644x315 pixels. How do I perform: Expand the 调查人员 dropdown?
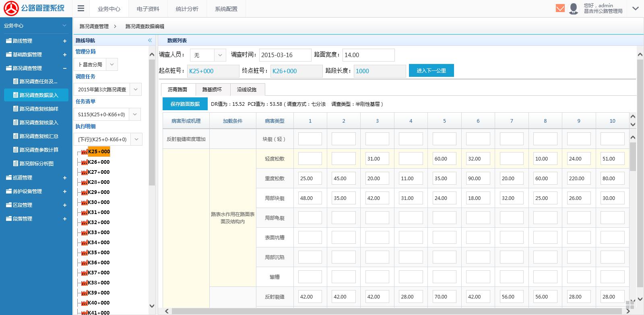coord(220,55)
